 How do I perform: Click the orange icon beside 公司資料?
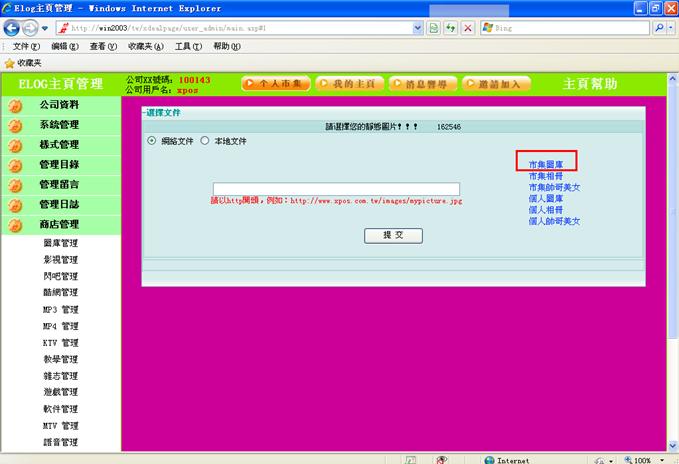[x=15, y=105]
